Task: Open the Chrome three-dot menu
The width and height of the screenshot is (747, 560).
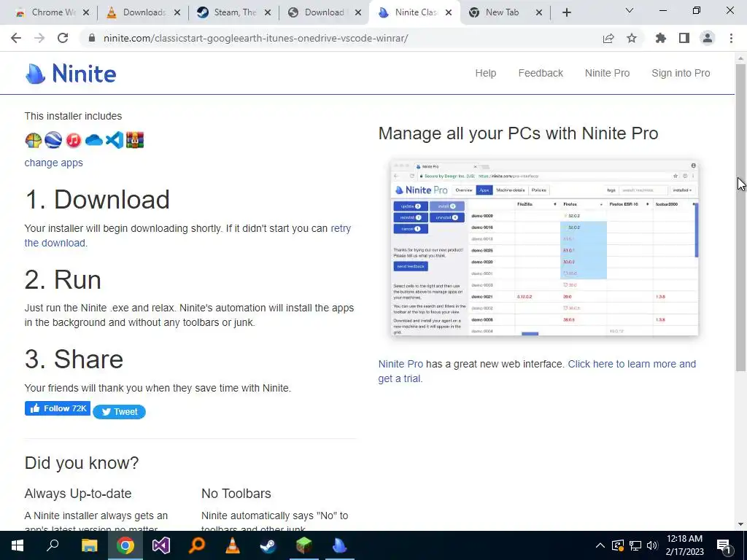Action: 731,38
